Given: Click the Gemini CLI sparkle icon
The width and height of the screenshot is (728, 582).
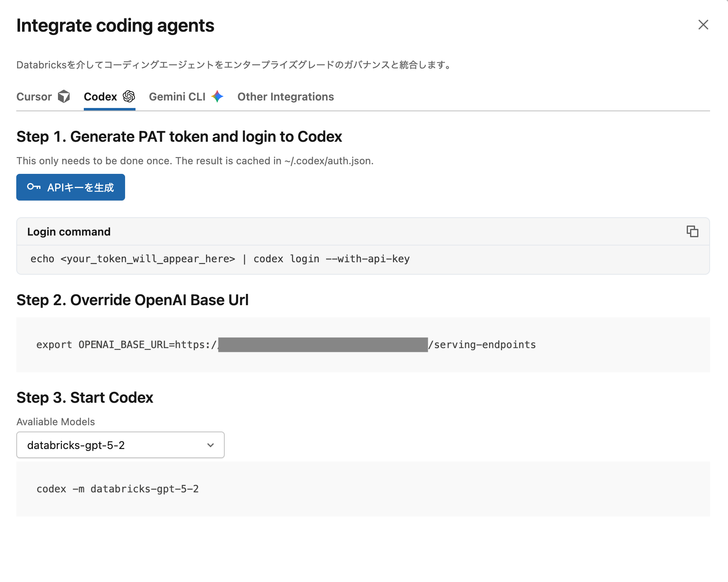Looking at the screenshot, I should (x=217, y=97).
